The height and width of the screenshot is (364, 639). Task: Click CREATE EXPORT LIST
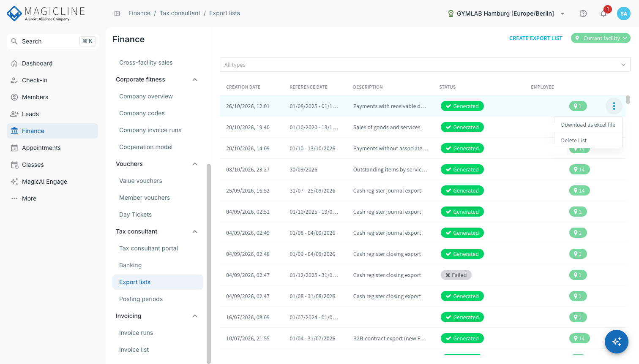pos(535,38)
